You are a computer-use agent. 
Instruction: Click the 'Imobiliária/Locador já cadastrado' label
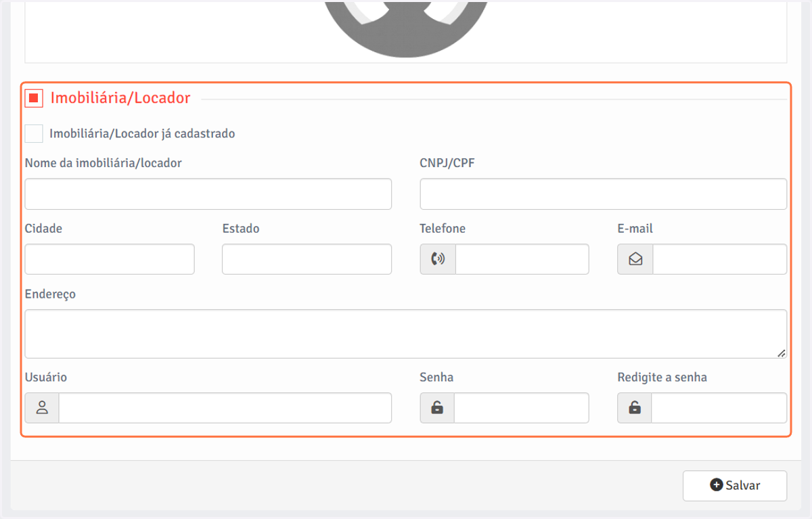coord(142,133)
